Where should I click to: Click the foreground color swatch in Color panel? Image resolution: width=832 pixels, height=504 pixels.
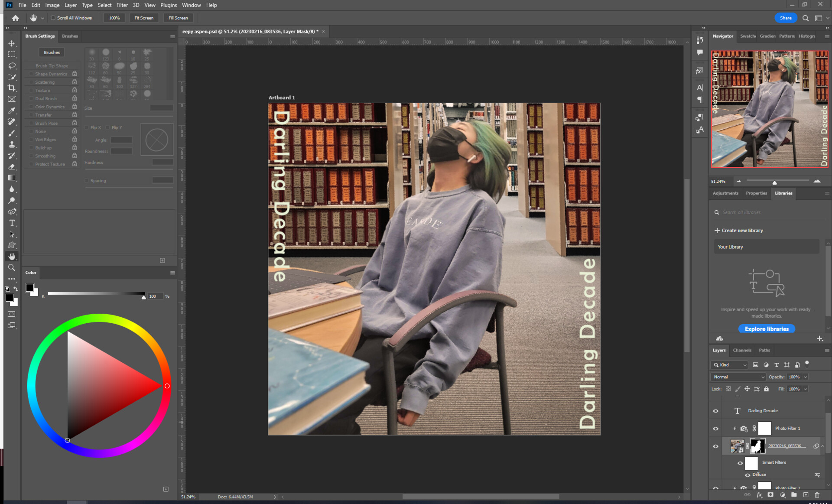[x=29, y=288]
